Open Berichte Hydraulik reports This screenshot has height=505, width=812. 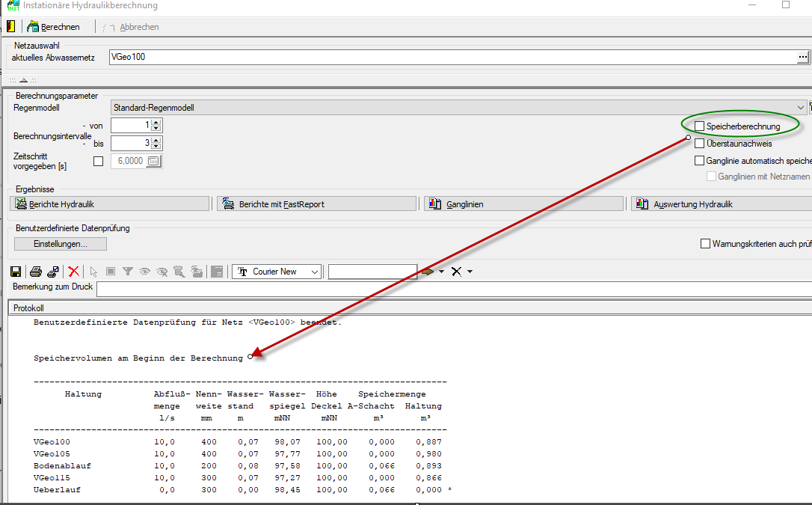pyautogui.click(x=109, y=204)
